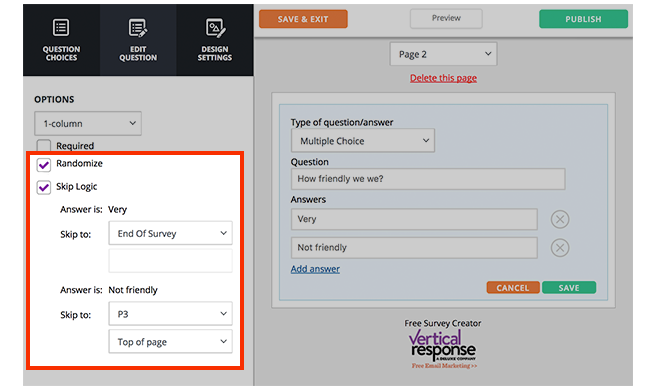
Task: Publish the survey
Action: [583, 19]
